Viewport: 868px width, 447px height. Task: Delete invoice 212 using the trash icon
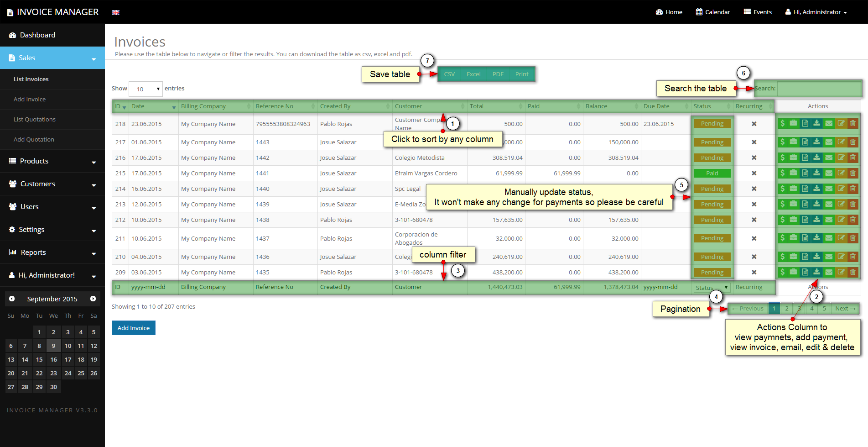click(x=852, y=220)
